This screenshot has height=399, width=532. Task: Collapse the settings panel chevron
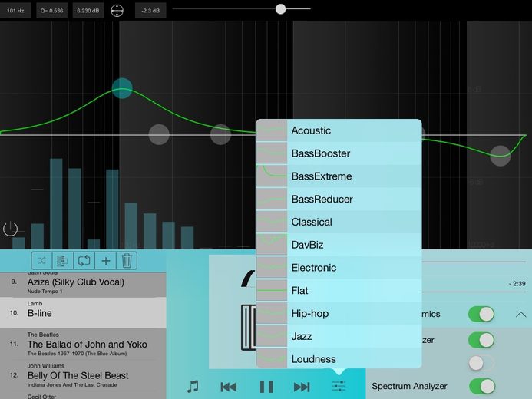[520, 315]
